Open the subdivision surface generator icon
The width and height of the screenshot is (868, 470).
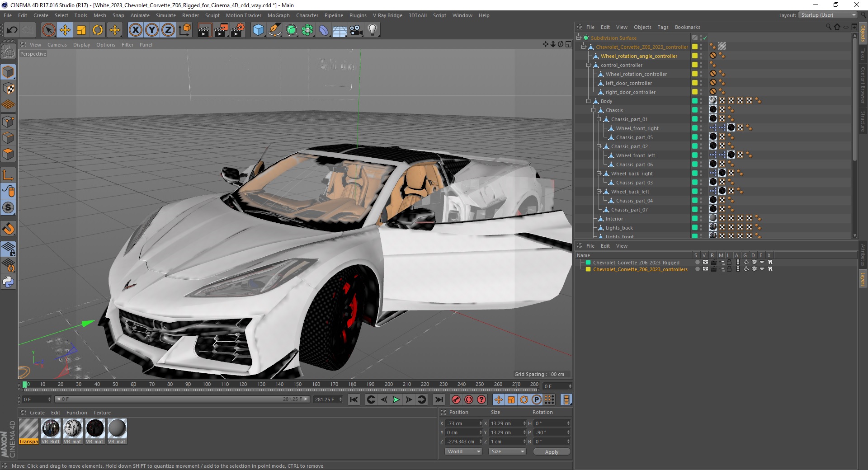click(291, 30)
